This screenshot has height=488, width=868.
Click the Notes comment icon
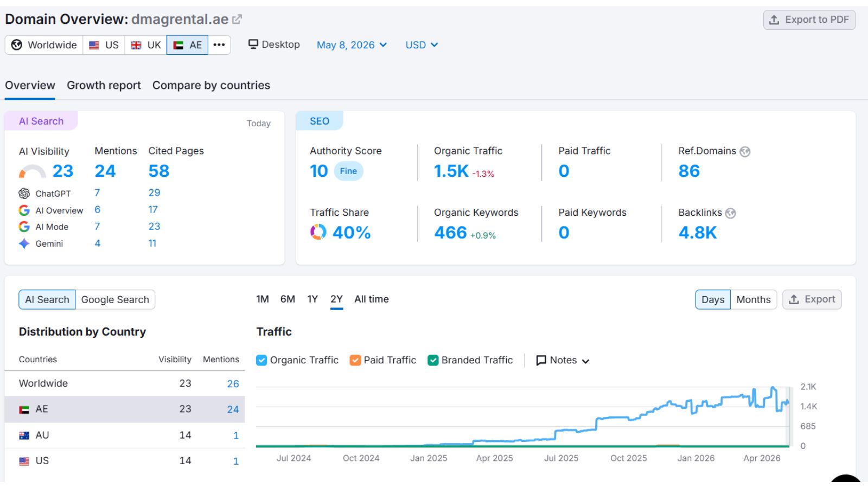(x=541, y=361)
